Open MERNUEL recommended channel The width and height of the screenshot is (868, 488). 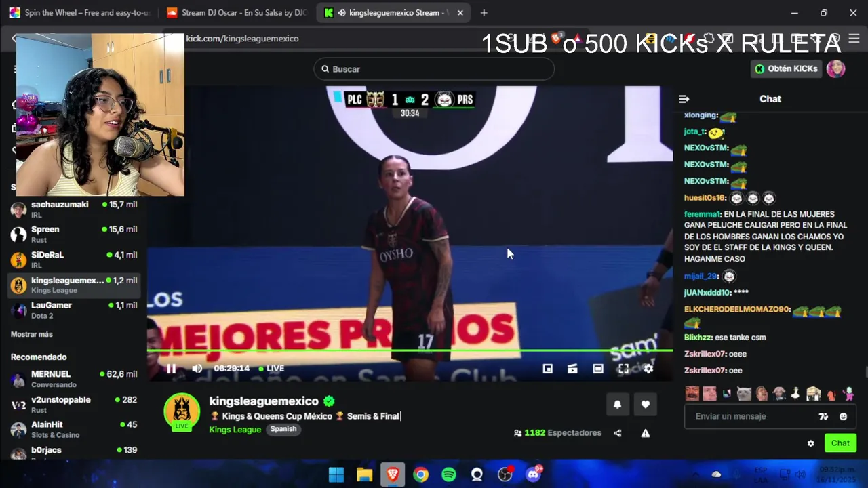[x=75, y=378]
